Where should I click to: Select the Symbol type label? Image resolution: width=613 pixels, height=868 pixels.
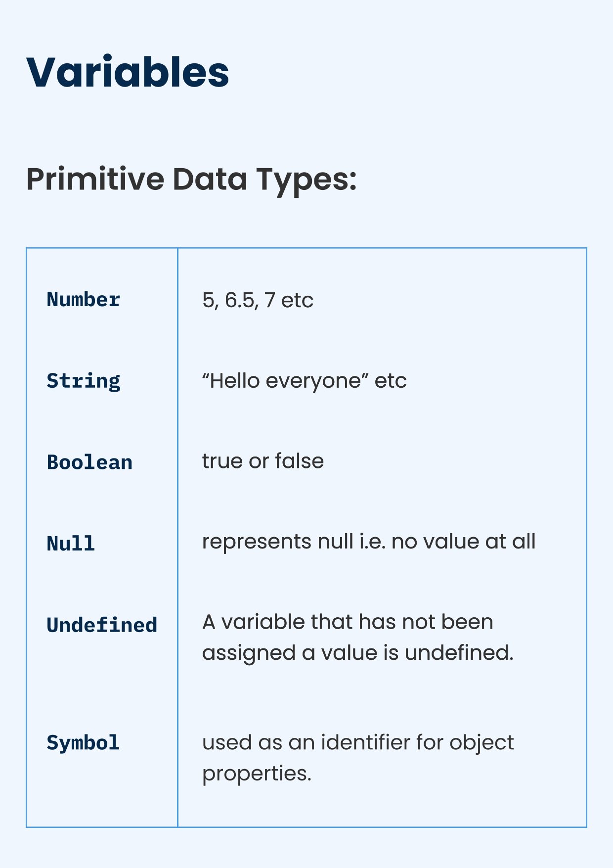pos(83,743)
